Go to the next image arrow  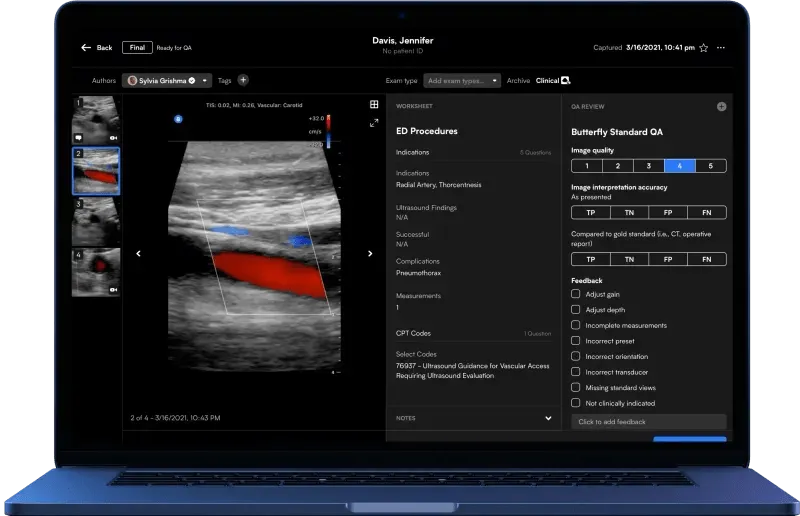click(x=370, y=254)
